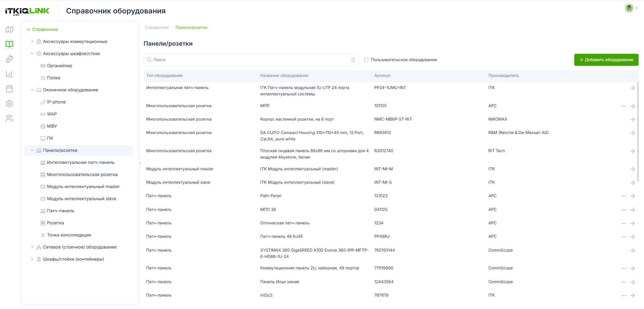The height and width of the screenshot is (309, 644).
Task: Collapse Панели/розетки tree node
Action: click(x=32, y=150)
